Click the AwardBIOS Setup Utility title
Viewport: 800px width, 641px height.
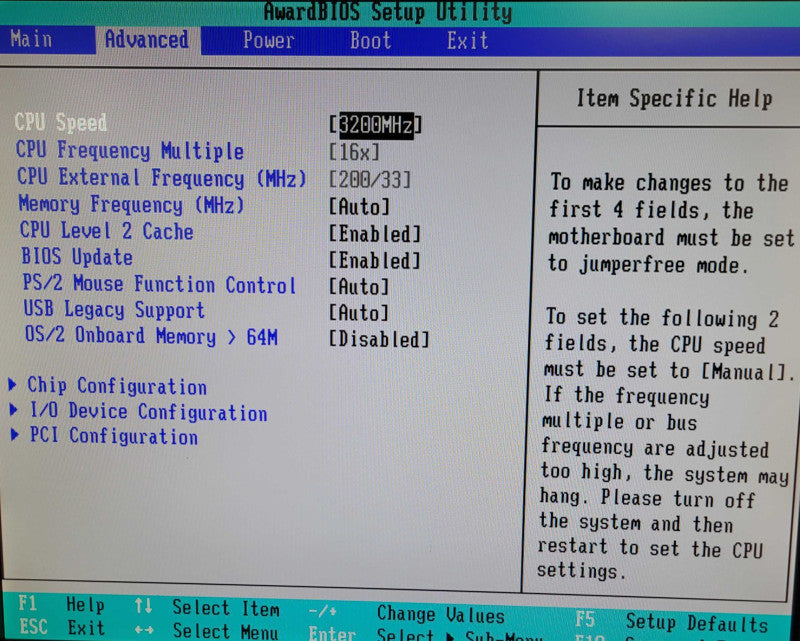point(388,12)
